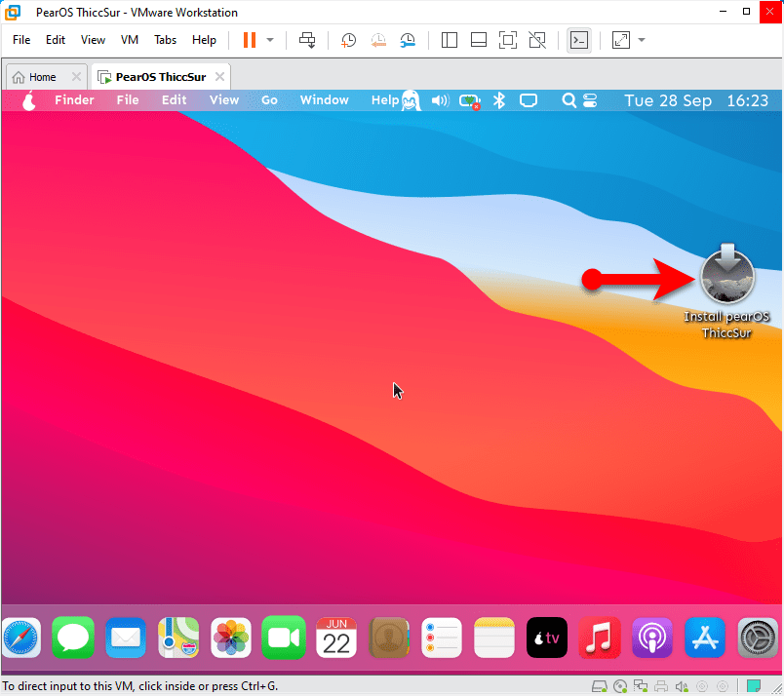Open Photos from the dock
784x696 pixels.
pos(231,638)
